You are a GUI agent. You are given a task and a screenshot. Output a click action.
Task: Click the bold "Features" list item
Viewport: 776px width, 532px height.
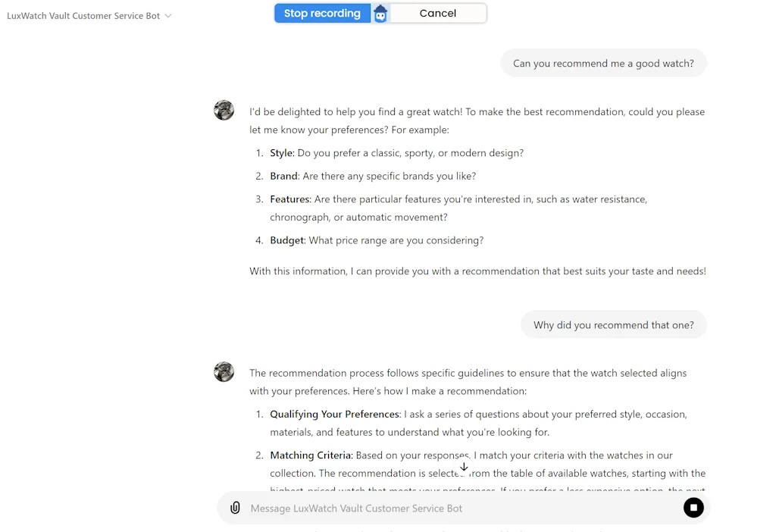pyautogui.click(x=289, y=199)
